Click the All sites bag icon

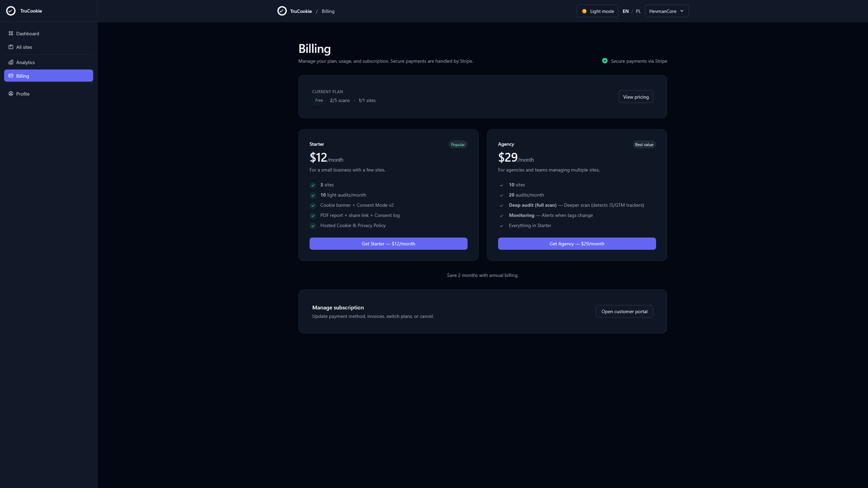(x=11, y=47)
